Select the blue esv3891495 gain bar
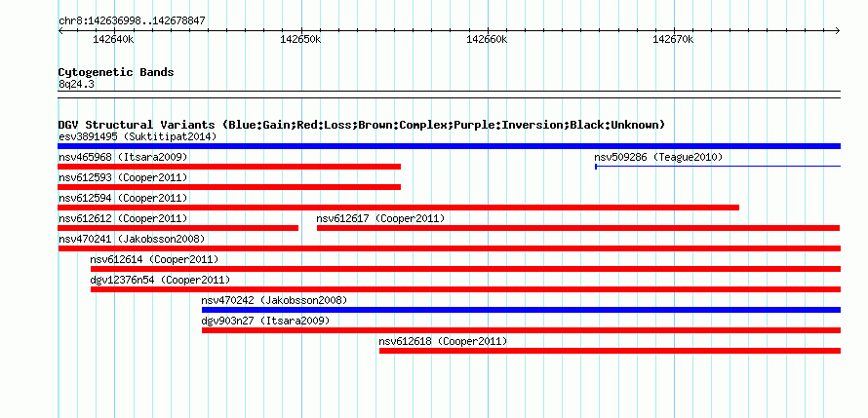This screenshot has height=418, width=868. pos(450,146)
